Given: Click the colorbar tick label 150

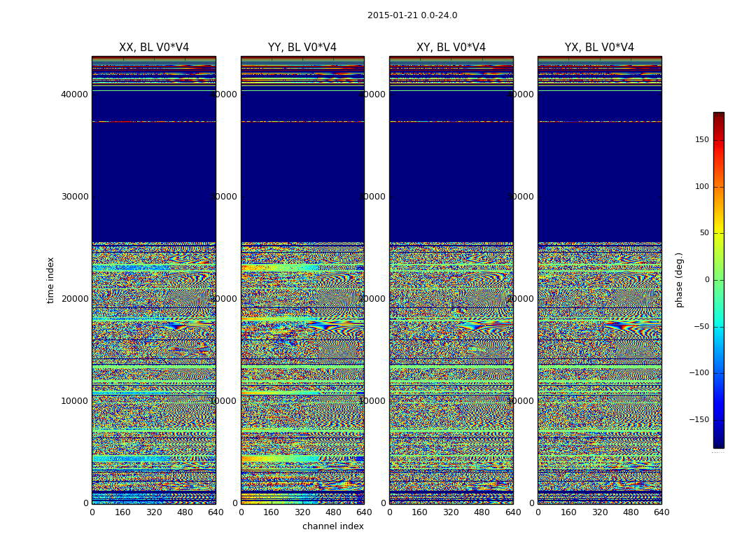Looking at the screenshot, I should pyautogui.click(x=701, y=140).
